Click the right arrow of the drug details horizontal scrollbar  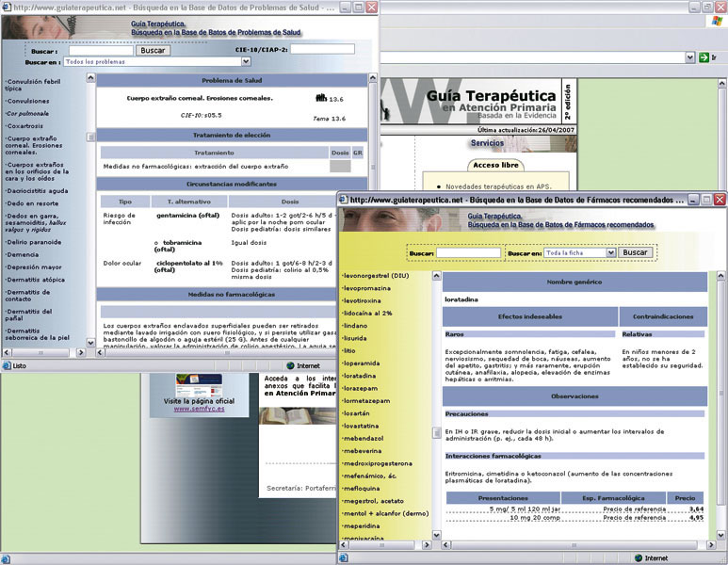(x=711, y=545)
